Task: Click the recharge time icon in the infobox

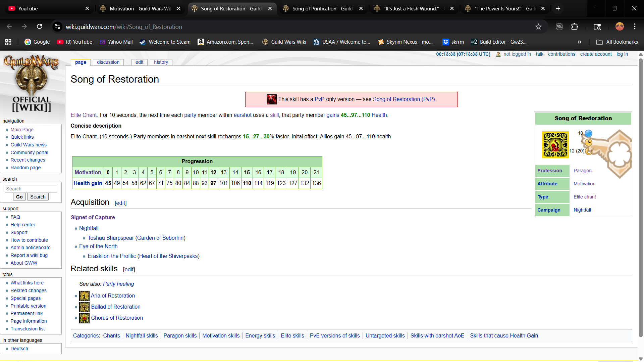Action: click(x=588, y=151)
